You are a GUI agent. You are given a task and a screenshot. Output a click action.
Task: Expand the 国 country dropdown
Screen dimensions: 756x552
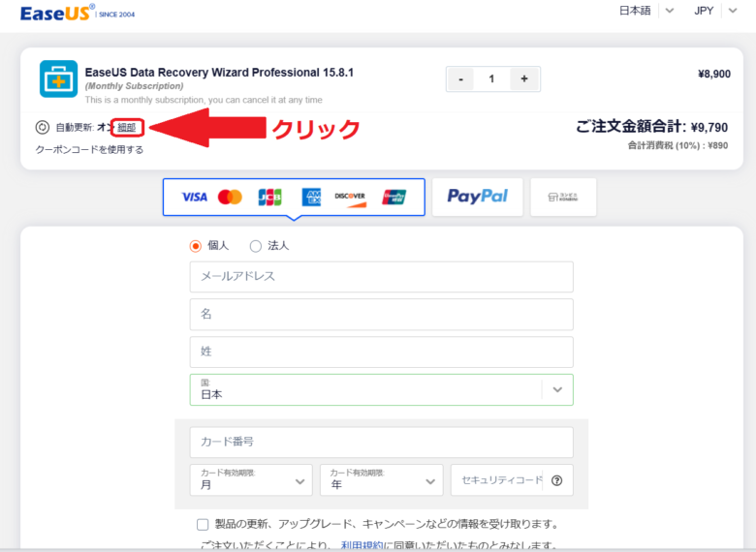tap(381, 389)
